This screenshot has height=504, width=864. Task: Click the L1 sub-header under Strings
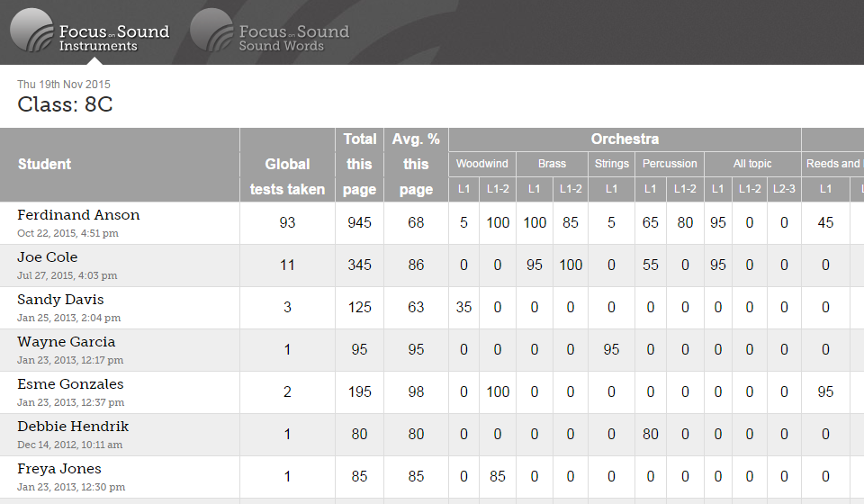(x=612, y=189)
